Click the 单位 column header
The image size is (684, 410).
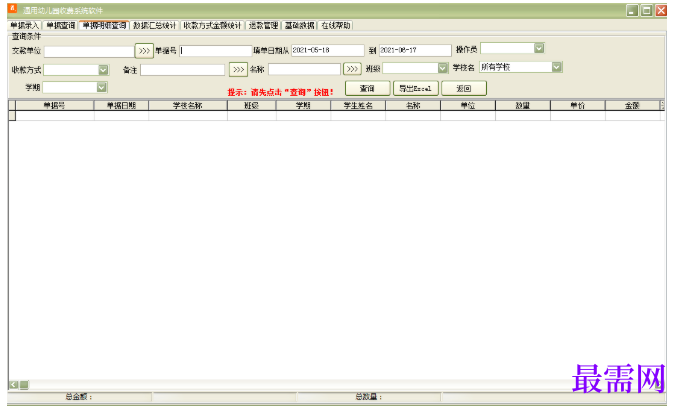point(468,105)
